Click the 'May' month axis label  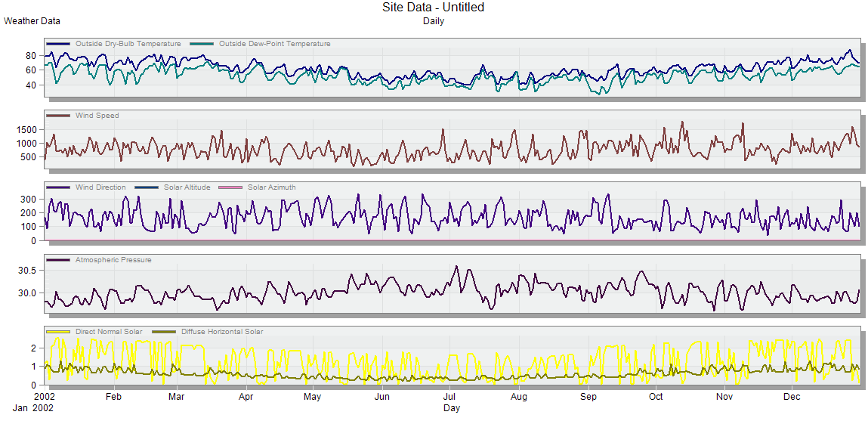(x=313, y=397)
